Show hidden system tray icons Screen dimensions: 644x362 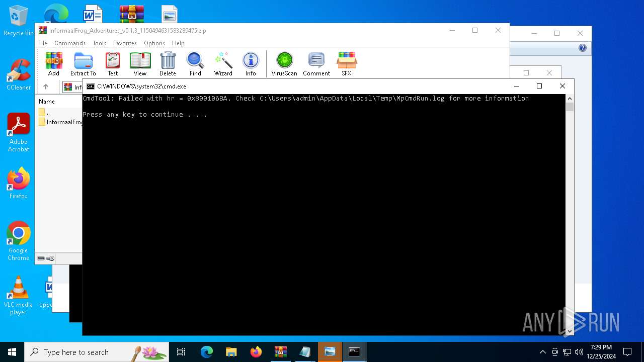point(542,352)
